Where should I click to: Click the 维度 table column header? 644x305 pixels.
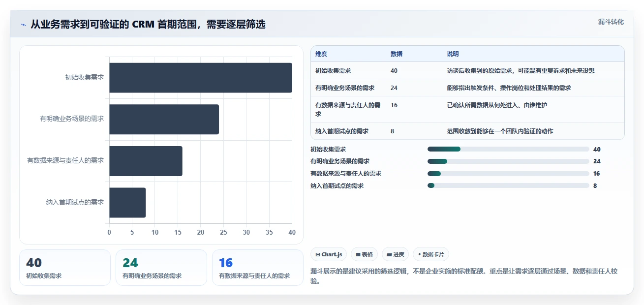(x=321, y=54)
